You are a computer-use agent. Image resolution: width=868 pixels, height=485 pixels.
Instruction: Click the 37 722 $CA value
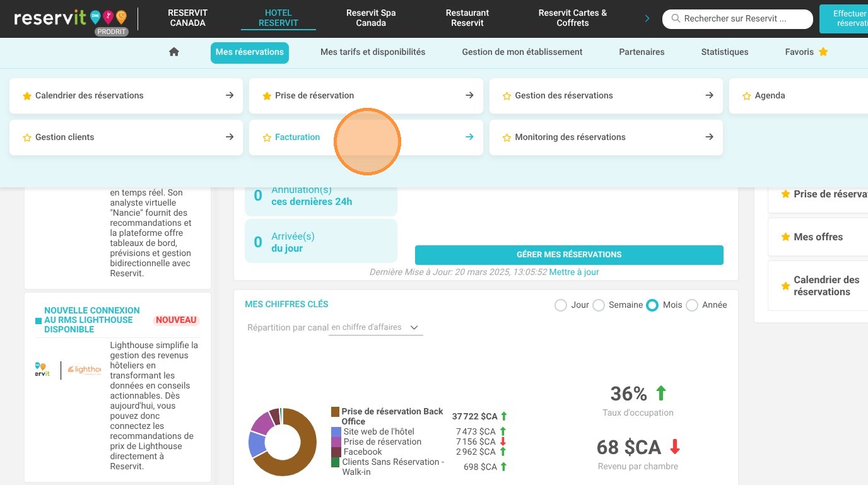(475, 417)
